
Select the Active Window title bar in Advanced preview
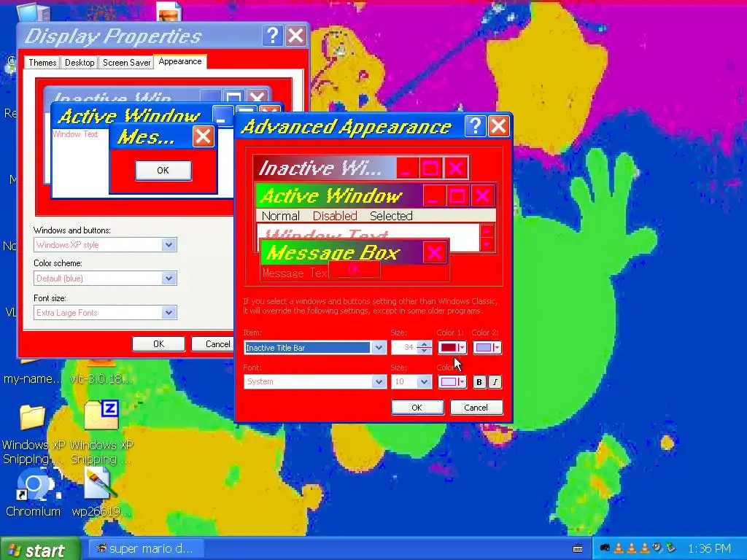coord(338,195)
